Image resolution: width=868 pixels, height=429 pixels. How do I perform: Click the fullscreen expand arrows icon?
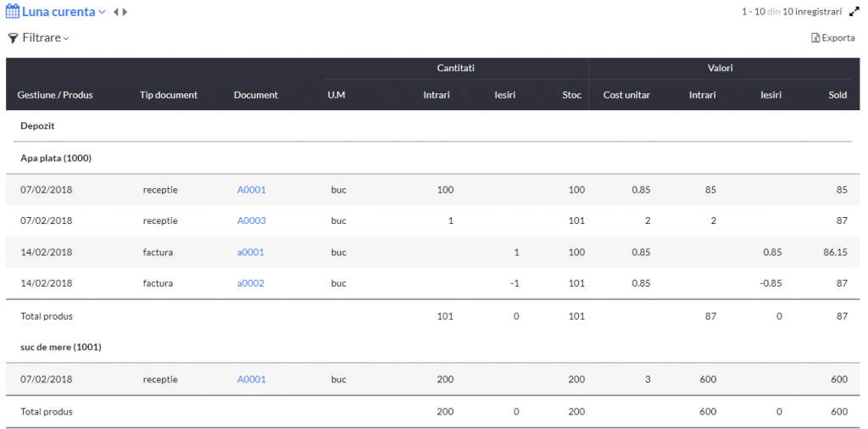coord(854,12)
